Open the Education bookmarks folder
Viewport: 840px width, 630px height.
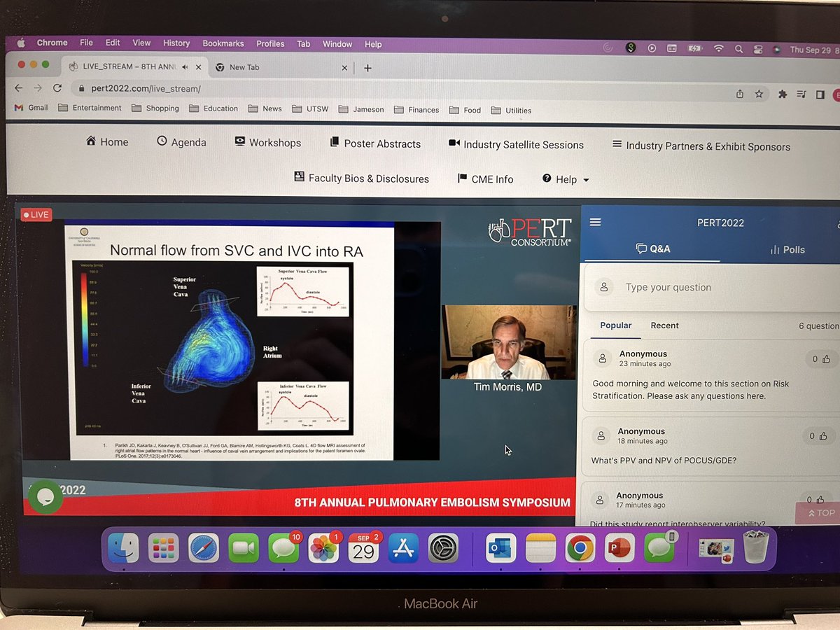click(214, 108)
